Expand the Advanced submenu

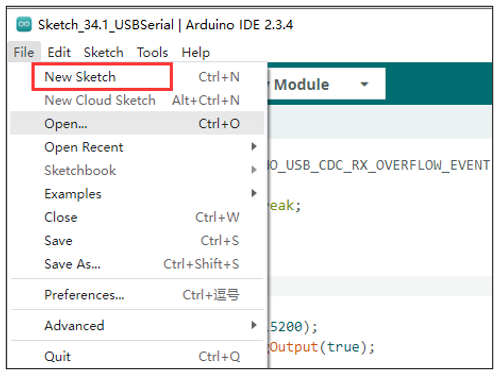click(137, 325)
